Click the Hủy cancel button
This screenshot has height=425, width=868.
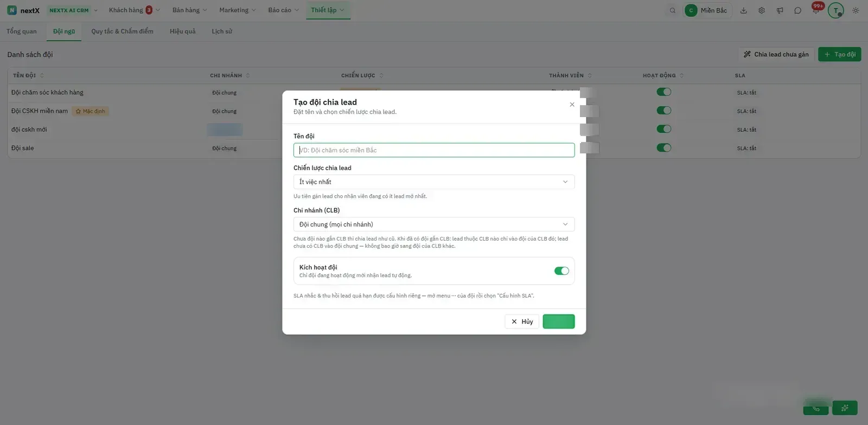pyautogui.click(x=522, y=321)
